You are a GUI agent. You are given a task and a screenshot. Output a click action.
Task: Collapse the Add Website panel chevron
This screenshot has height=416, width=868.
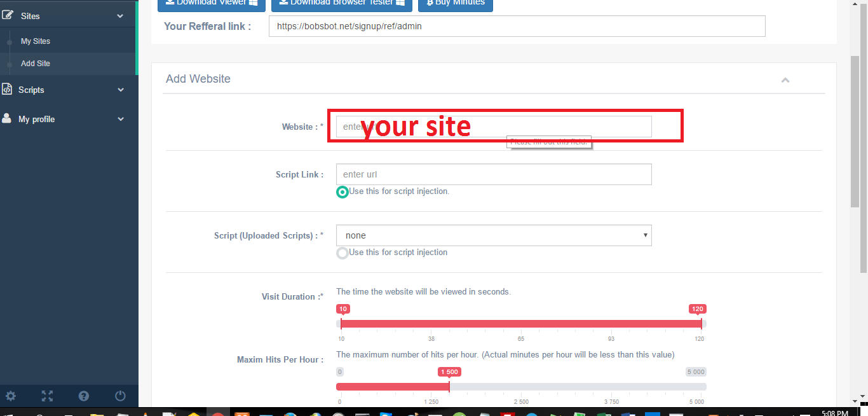pos(785,80)
